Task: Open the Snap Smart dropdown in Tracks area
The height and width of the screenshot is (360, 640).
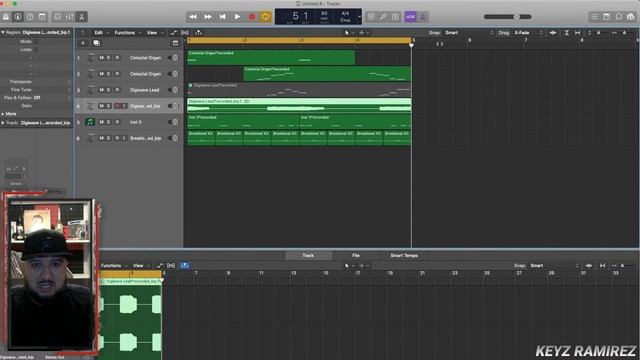Action: [469, 33]
